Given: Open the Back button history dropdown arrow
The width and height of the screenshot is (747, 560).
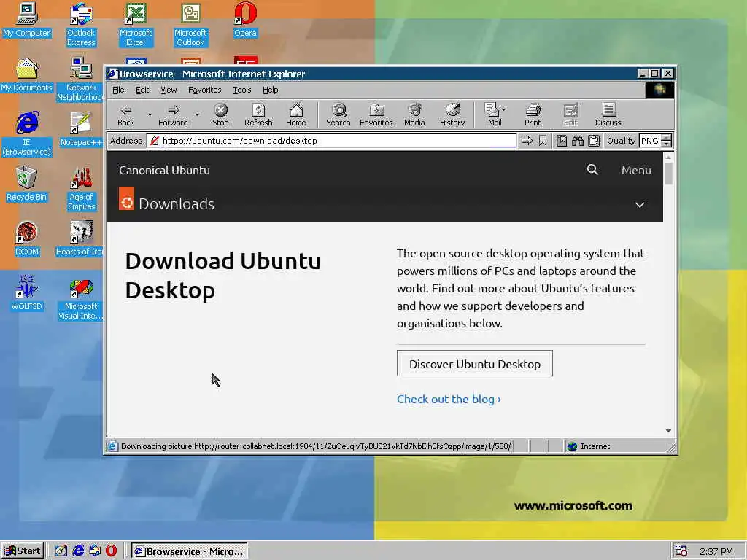Looking at the screenshot, I should pyautogui.click(x=149, y=114).
